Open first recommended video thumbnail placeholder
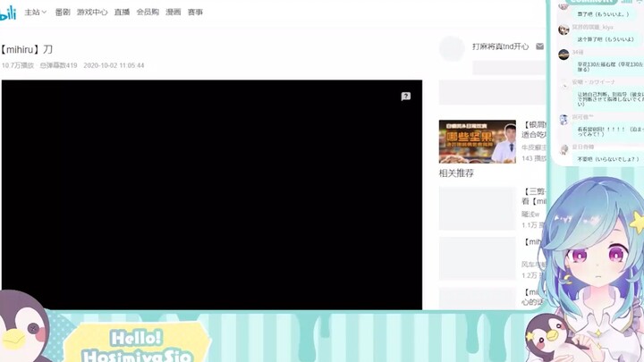This screenshot has height=362, width=644. tap(477, 208)
